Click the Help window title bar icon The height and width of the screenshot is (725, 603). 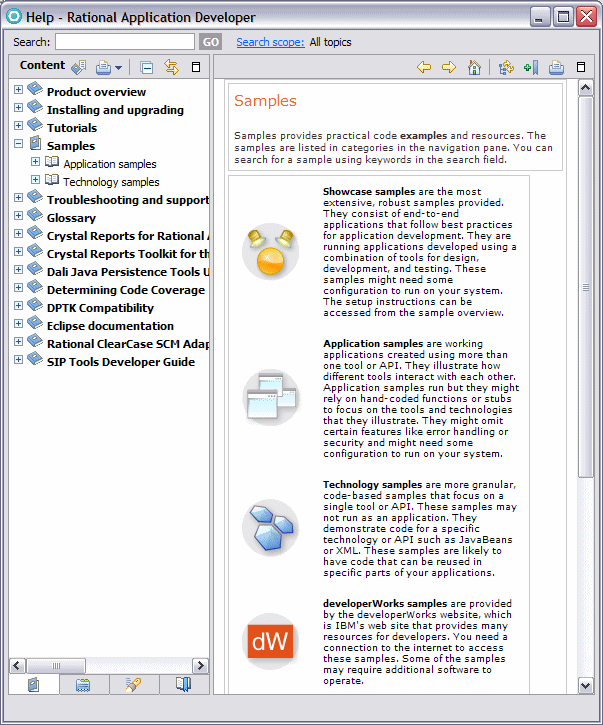(13, 17)
